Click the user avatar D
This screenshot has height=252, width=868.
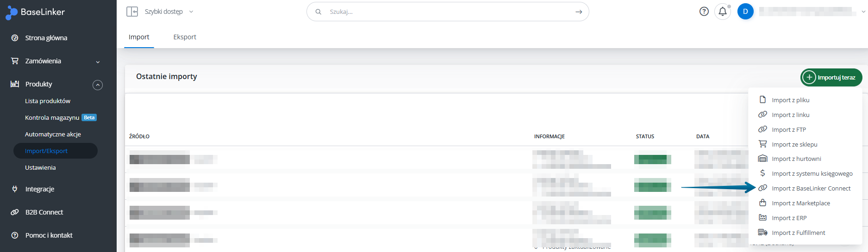point(745,12)
